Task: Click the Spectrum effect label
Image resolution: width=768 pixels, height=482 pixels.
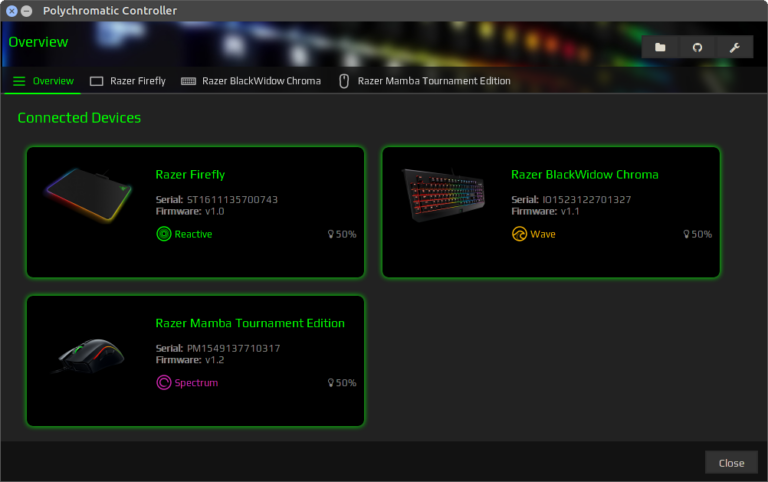Action: point(196,383)
